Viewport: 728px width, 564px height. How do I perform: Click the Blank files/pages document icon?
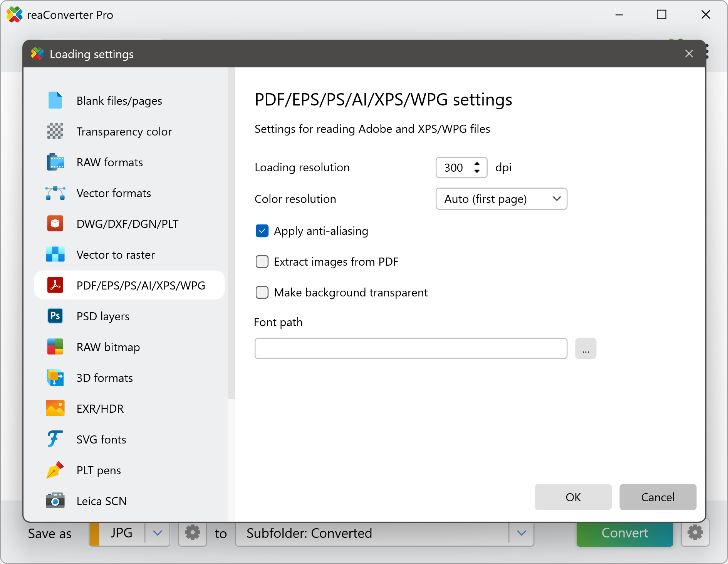tap(55, 100)
